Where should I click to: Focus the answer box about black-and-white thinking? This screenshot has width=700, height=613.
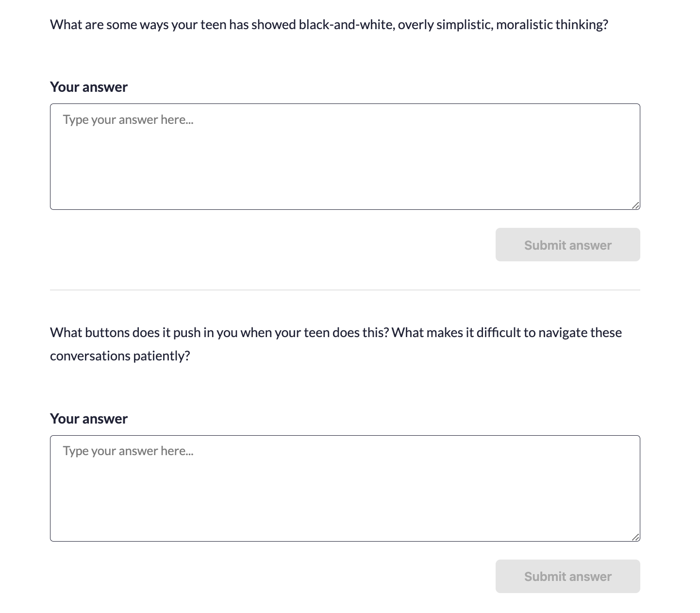tap(345, 156)
